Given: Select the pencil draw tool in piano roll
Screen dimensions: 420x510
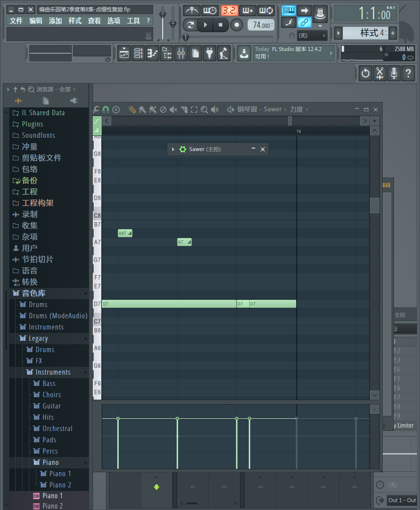Looking at the screenshot, I should 131,109.
